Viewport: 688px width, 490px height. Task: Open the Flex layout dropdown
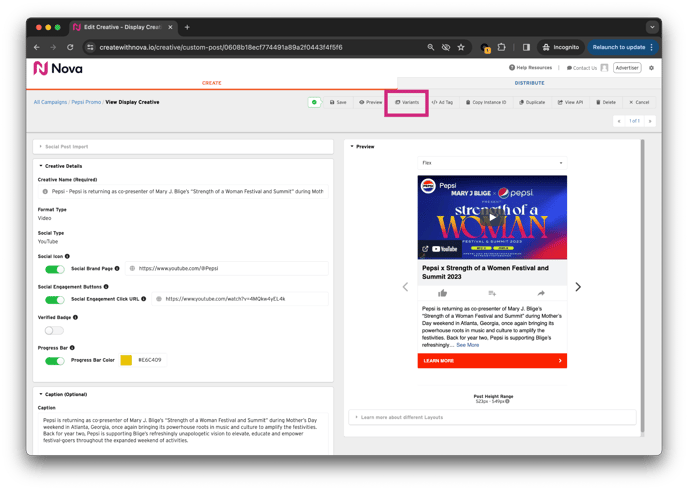[x=492, y=163]
